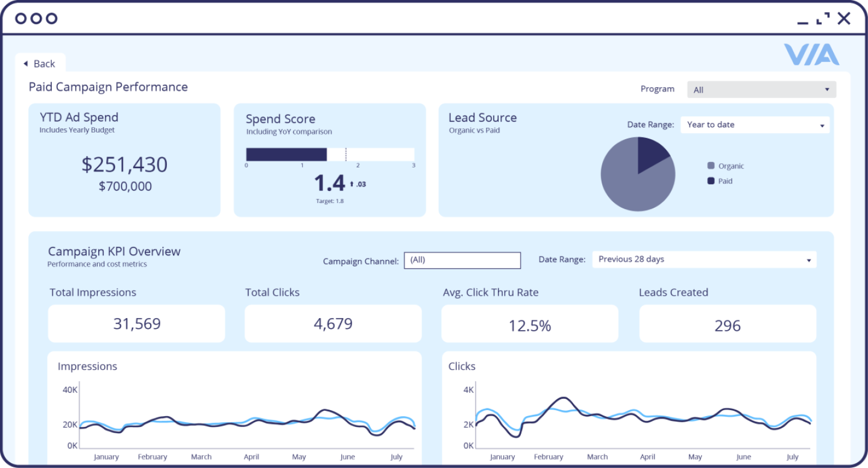Open the Program dropdown showing "All"
This screenshot has width=868, height=468.
(761, 89)
